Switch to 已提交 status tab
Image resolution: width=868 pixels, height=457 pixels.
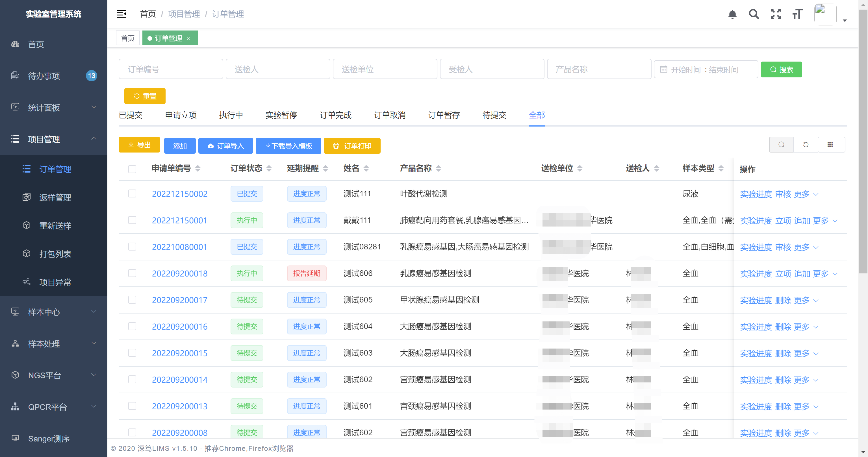[x=131, y=115]
